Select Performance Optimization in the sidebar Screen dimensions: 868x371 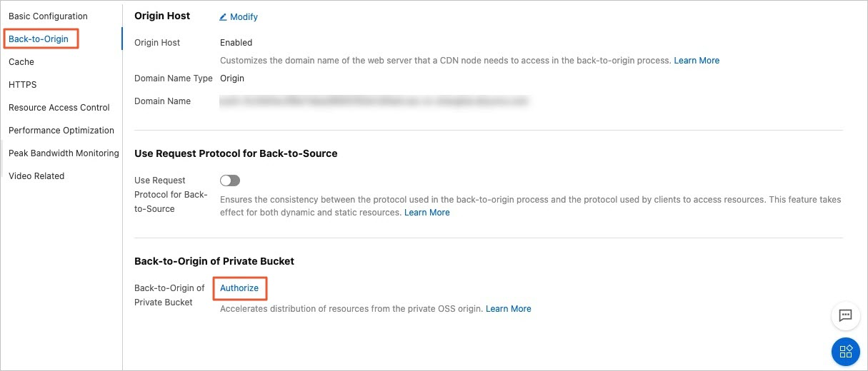click(61, 131)
